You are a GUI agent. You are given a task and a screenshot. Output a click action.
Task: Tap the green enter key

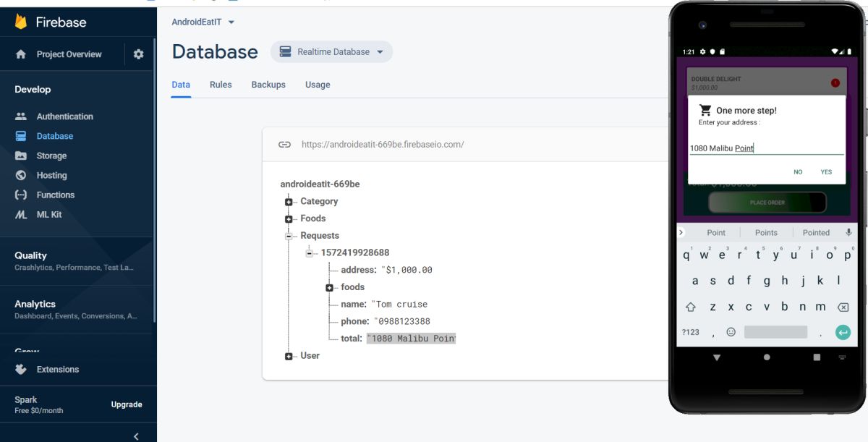(x=843, y=332)
